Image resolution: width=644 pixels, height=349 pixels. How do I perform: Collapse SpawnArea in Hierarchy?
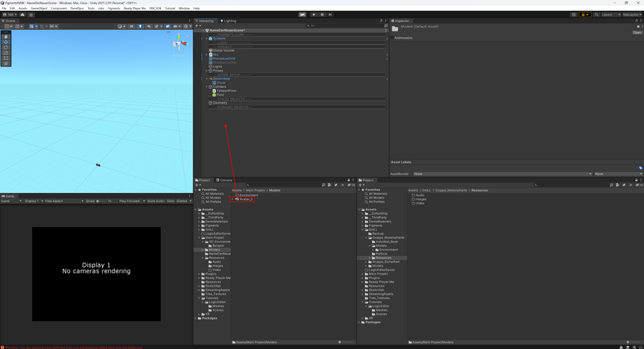coord(207,79)
